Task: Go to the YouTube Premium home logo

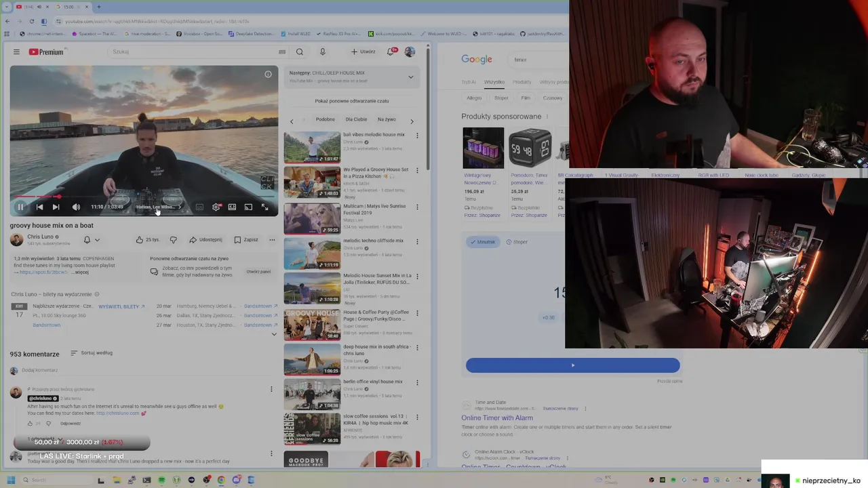Action: tap(46, 52)
